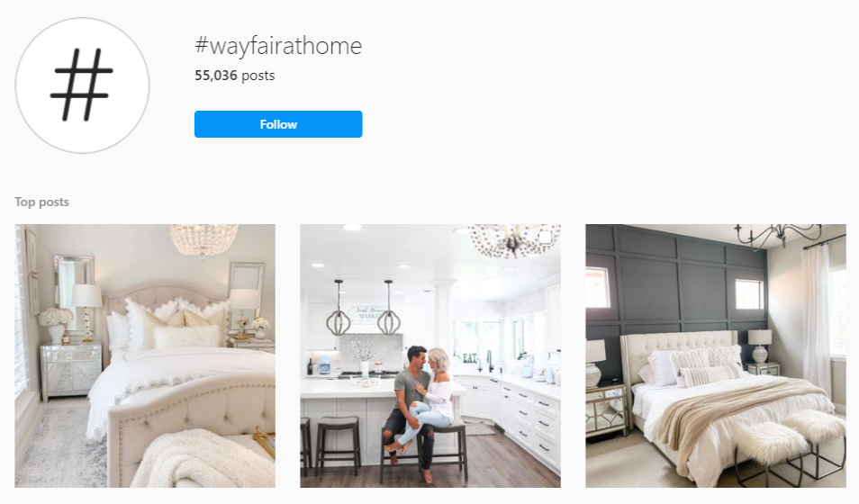The height and width of the screenshot is (504, 859).
Task: Click the 55,036 posts count
Action: (234, 76)
